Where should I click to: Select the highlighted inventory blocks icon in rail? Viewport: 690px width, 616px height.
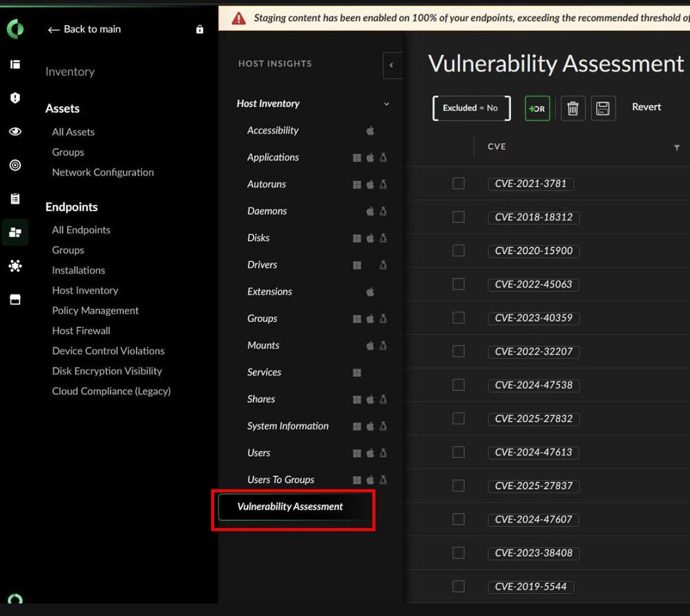(x=15, y=232)
